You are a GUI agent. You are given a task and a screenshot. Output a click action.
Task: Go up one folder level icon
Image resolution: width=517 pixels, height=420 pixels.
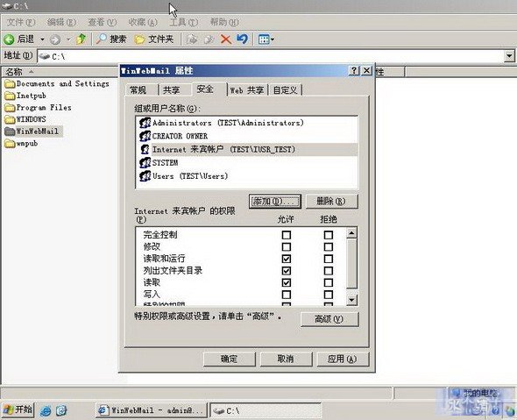[81, 39]
